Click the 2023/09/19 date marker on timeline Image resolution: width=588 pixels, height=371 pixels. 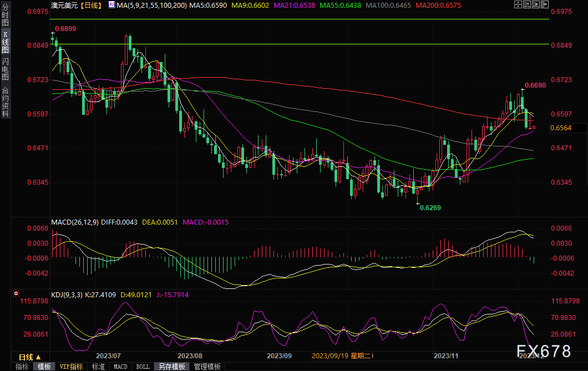click(342, 355)
